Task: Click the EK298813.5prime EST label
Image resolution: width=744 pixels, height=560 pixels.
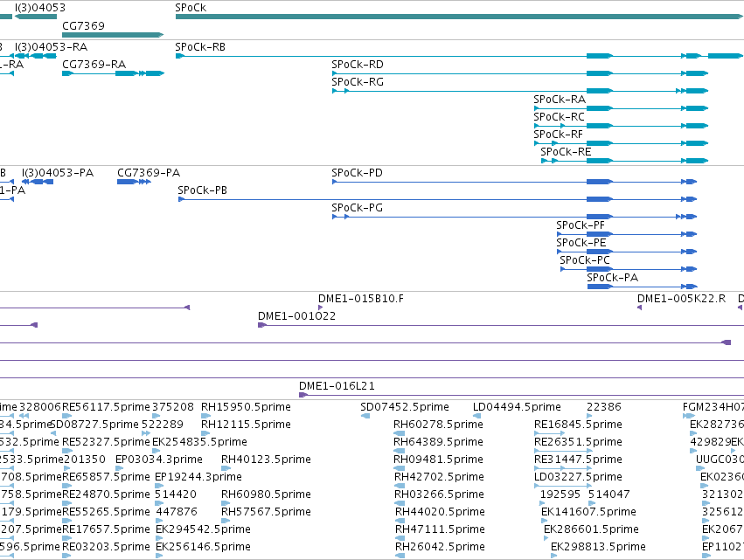Action: point(598,548)
